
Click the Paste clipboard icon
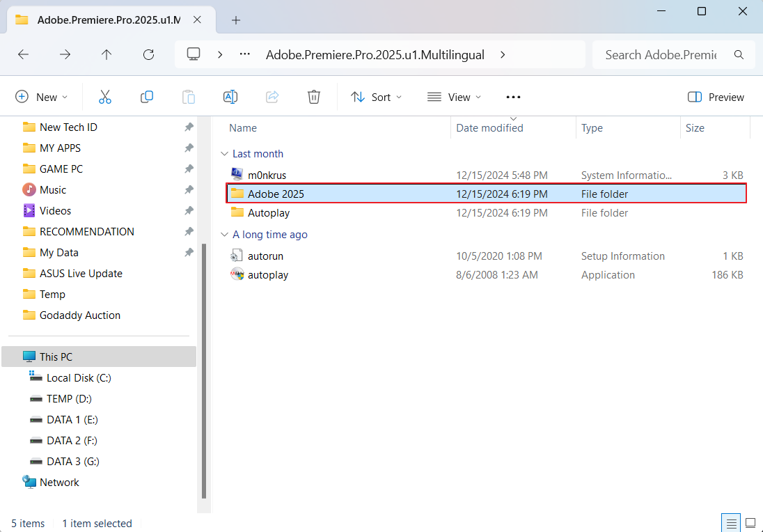[189, 97]
